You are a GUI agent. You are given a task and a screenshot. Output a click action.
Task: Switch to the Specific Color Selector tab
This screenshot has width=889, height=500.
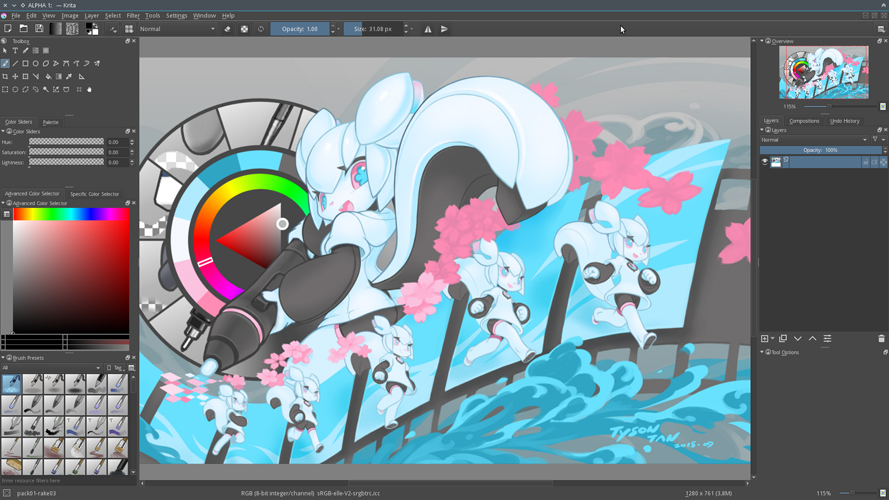95,194
